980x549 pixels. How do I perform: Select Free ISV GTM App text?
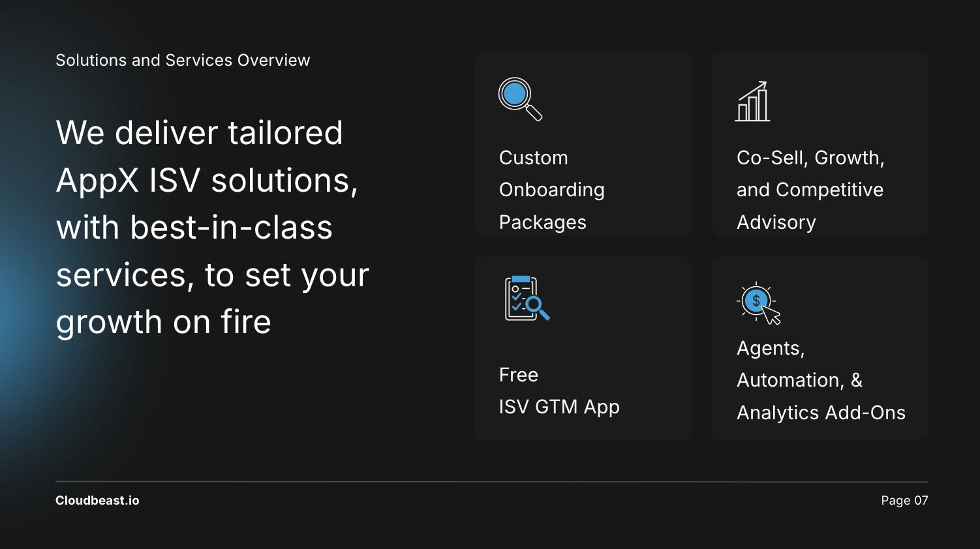[559, 391]
